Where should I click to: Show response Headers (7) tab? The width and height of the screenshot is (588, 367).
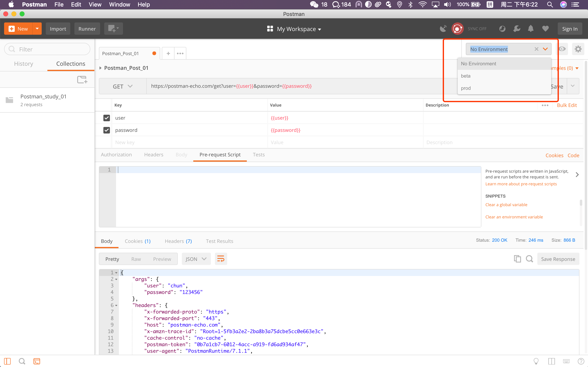pyautogui.click(x=178, y=241)
